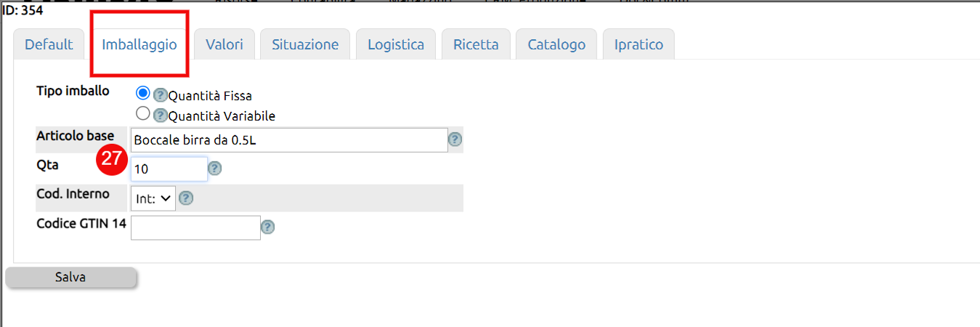Open the Imballaggio tab
The width and height of the screenshot is (980, 327).
click(139, 44)
